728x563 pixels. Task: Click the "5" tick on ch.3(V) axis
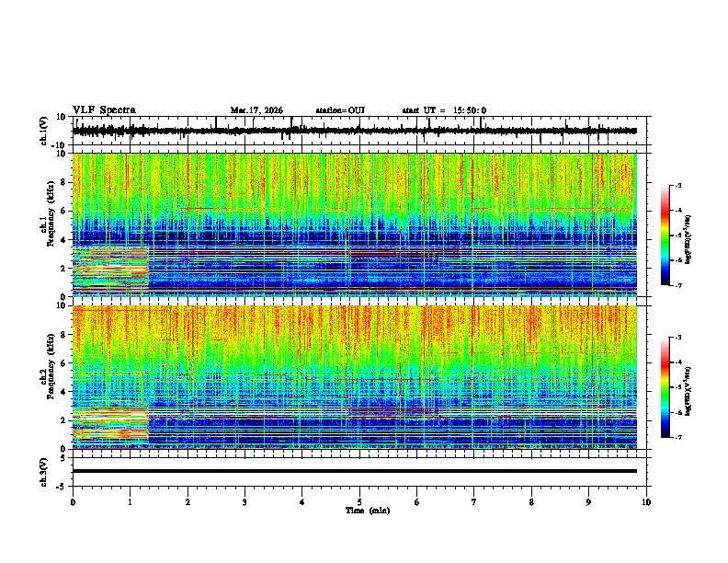pos(64,458)
